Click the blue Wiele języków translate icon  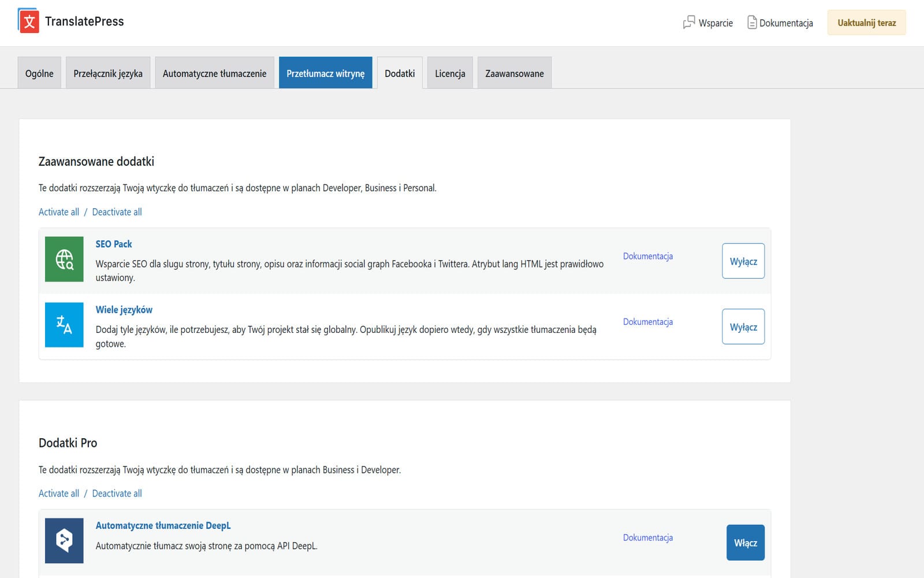pos(64,325)
